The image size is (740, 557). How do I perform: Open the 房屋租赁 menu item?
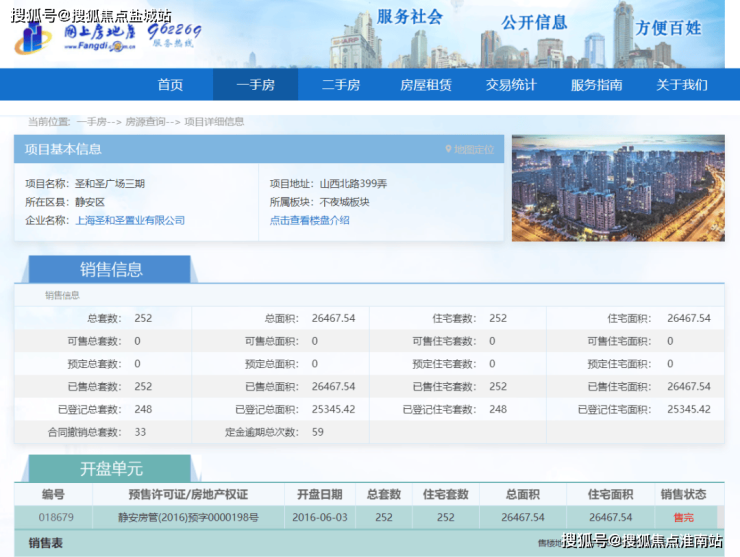click(425, 85)
